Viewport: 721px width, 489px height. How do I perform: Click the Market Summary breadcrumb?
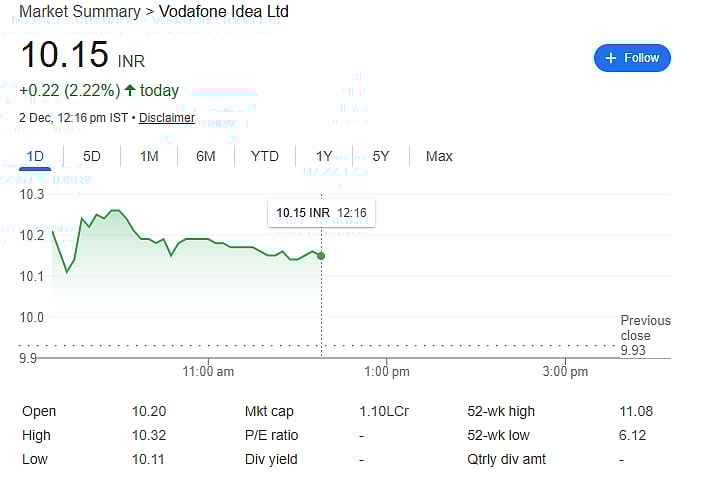click(80, 12)
